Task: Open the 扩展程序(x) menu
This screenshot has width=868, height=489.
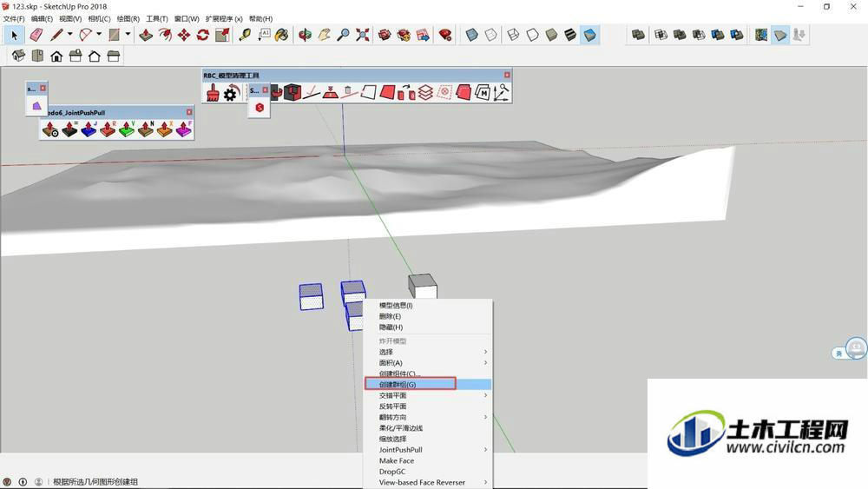Action: point(224,19)
